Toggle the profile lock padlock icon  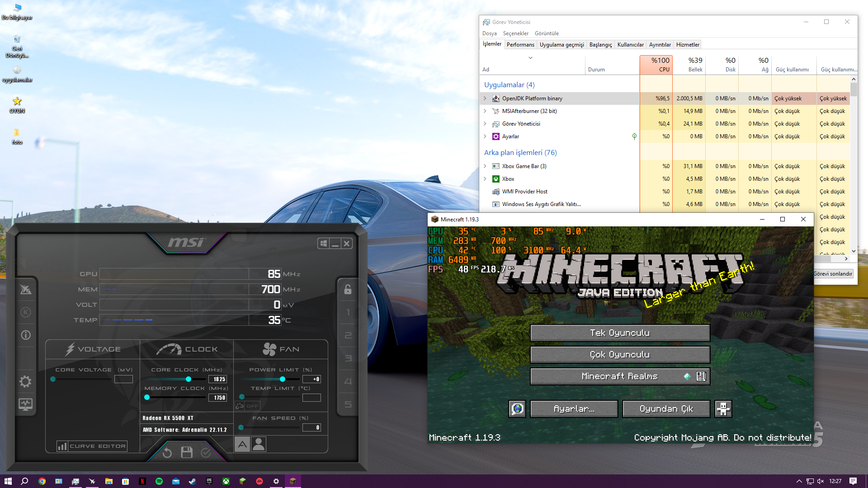[348, 289]
